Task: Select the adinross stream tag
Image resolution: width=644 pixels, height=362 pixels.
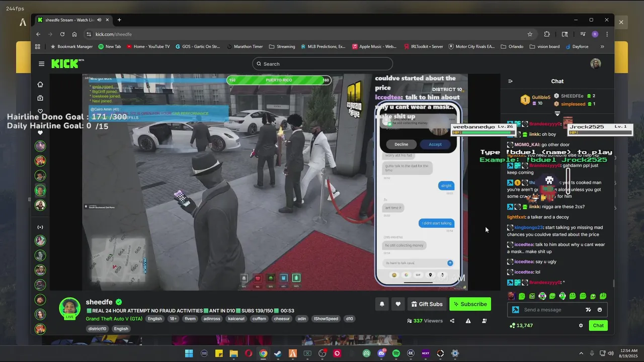Action: [212, 319]
